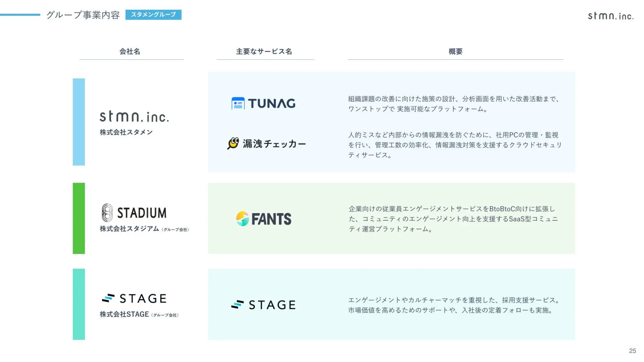
Task: Click the 株式会社スタメン company name
Action: tap(126, 132)
